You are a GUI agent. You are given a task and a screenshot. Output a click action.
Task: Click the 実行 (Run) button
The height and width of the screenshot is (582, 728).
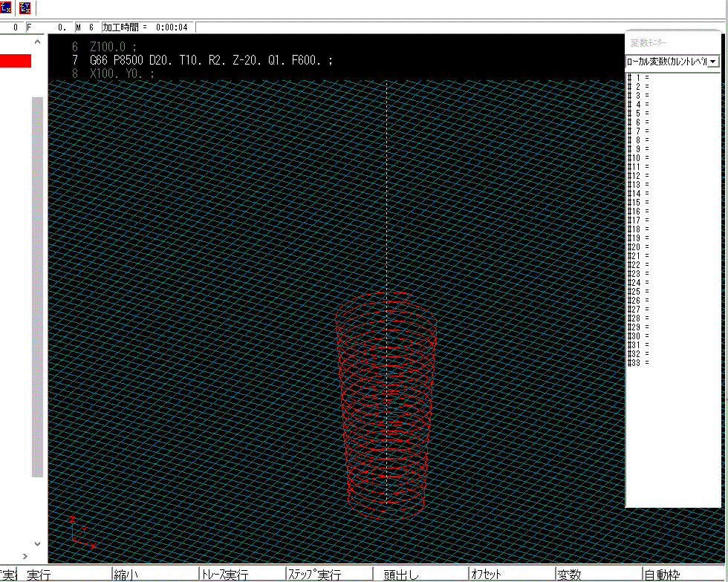[x=64, y=575]
